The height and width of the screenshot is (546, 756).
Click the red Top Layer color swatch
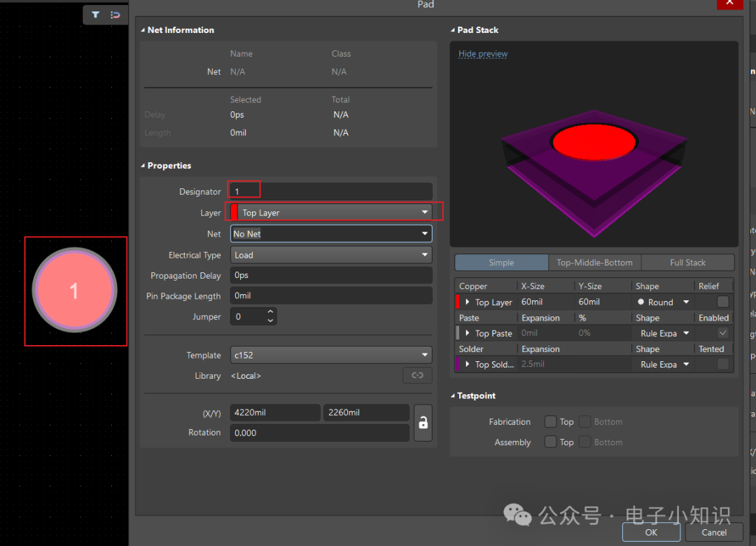pos(234,212)
